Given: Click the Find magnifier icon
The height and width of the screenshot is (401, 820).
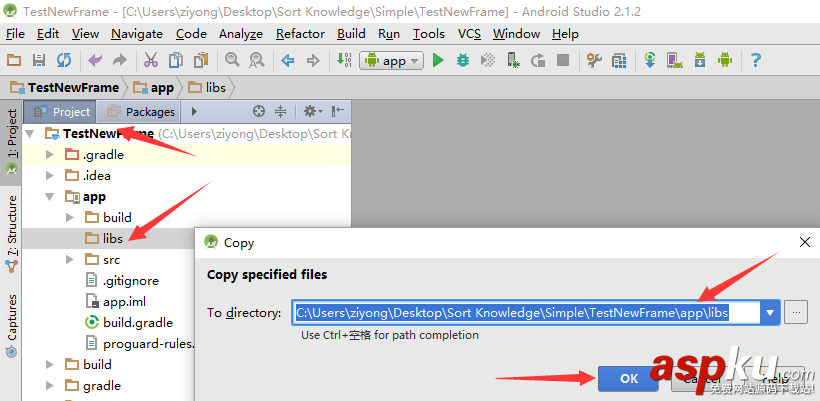Looking at the screenshot, I should click(x=232, y=60).
